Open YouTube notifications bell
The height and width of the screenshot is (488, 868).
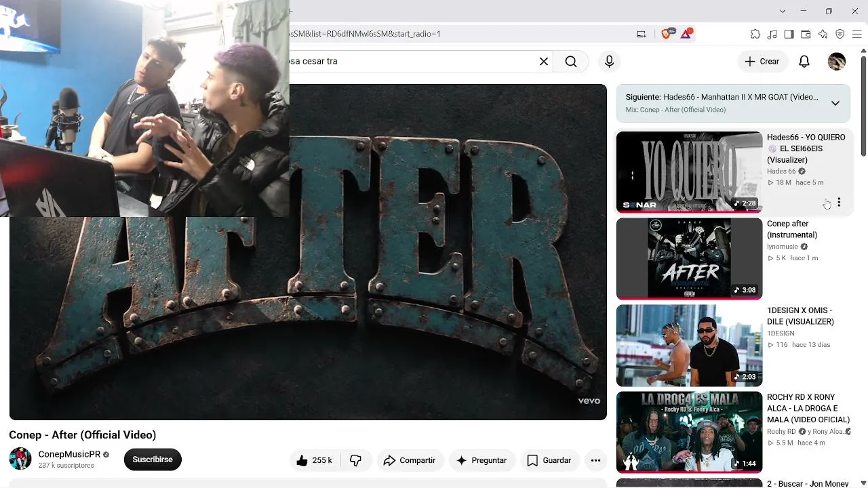click(804, 62)
